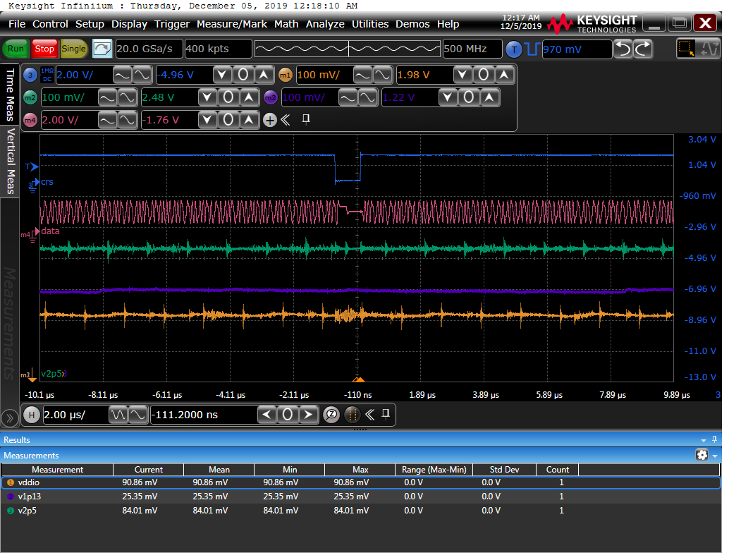Click the zoom box selection icon

click(x=686, y=49)
